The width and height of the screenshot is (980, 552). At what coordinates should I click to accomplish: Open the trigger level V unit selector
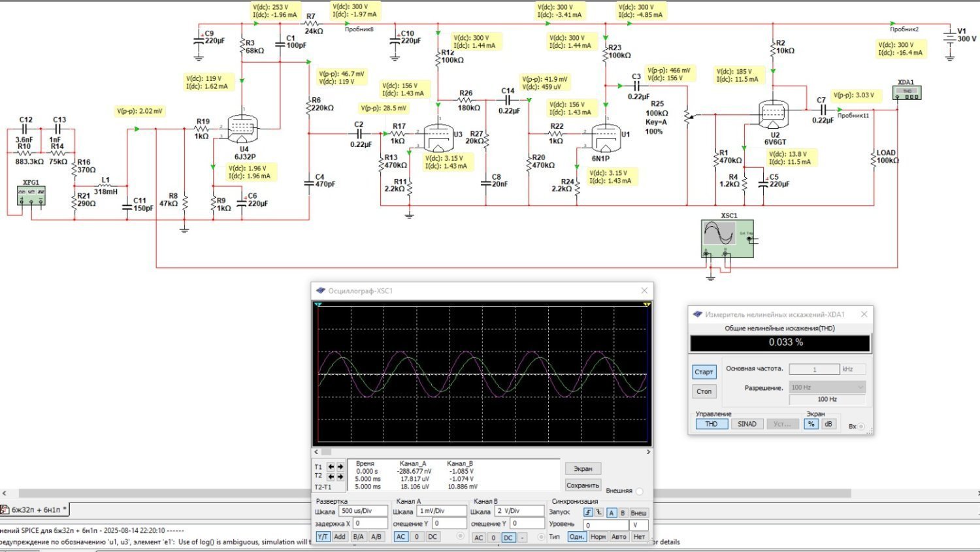(x=640, y=525)
